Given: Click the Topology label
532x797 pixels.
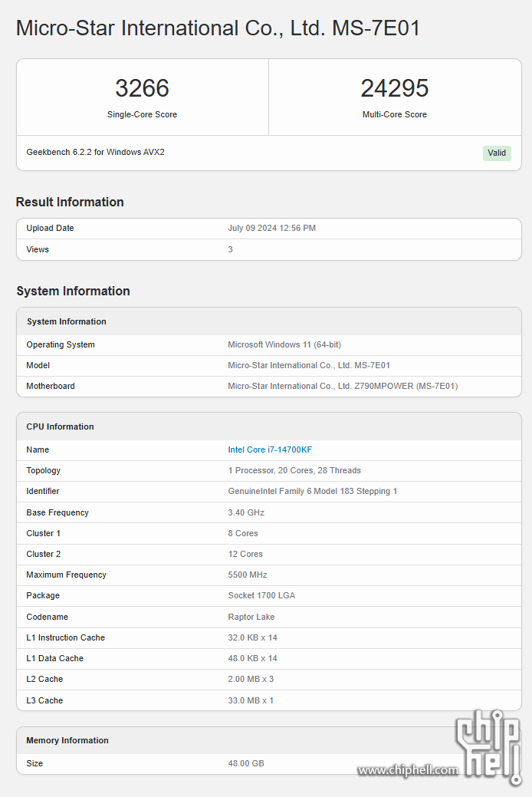Looking at the screenshot, I should click(43, 471).
